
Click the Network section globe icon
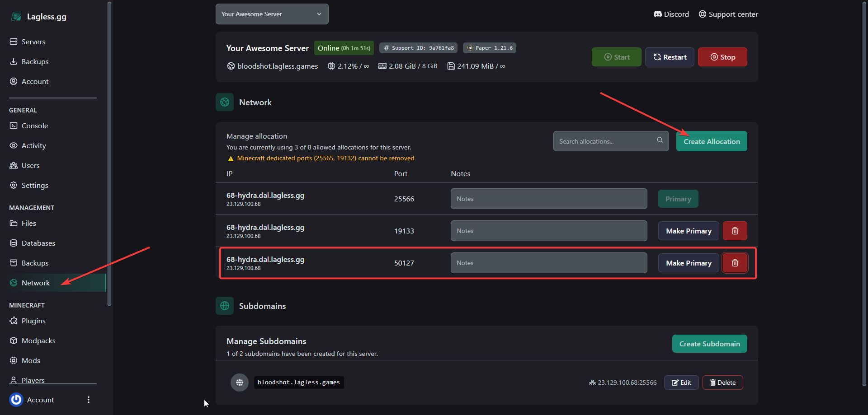pyautogui.click(x=225, y=102)
